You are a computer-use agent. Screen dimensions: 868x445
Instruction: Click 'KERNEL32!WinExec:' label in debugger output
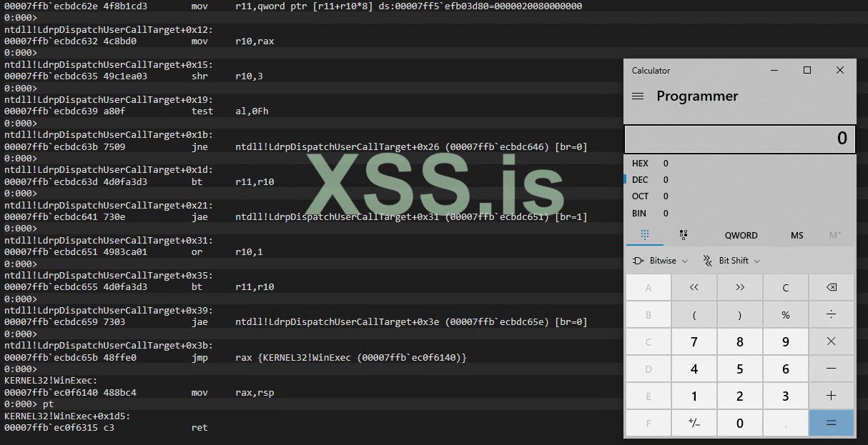[50, 381]
